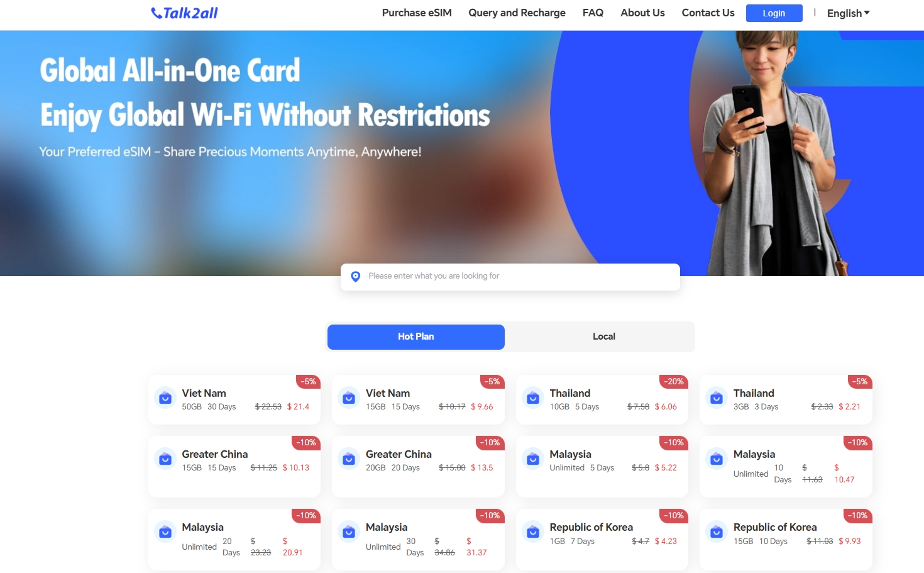Viewport: 924px width, 573px height.
Task: Click the bag icon beside Thailand 3GB plan
Action: pos(717,398)
